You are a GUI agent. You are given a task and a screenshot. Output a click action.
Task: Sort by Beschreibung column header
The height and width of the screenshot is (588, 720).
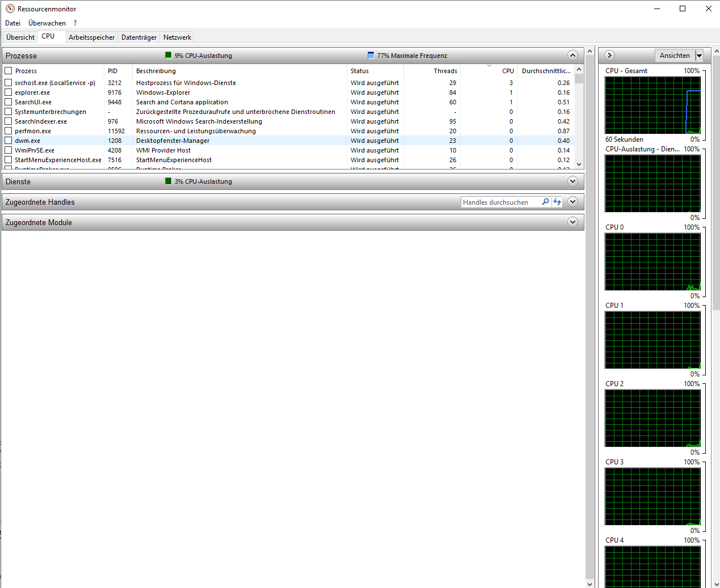[239, 71]
